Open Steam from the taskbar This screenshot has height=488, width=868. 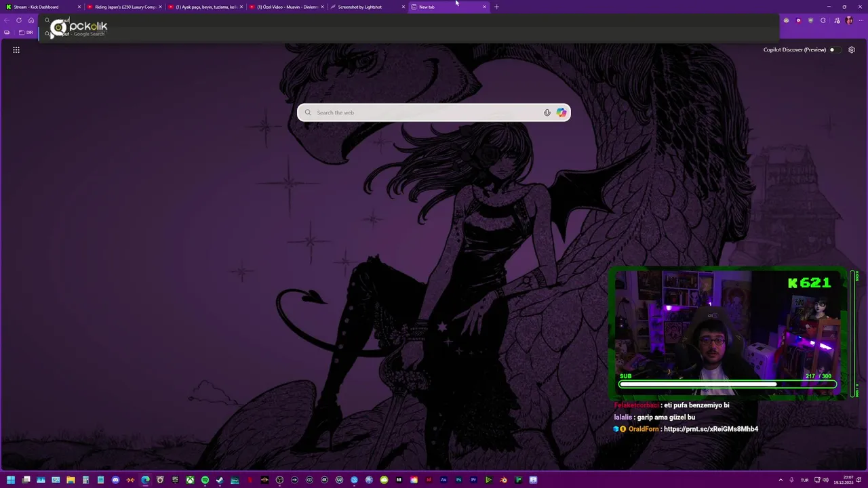(x=219, y=480)
